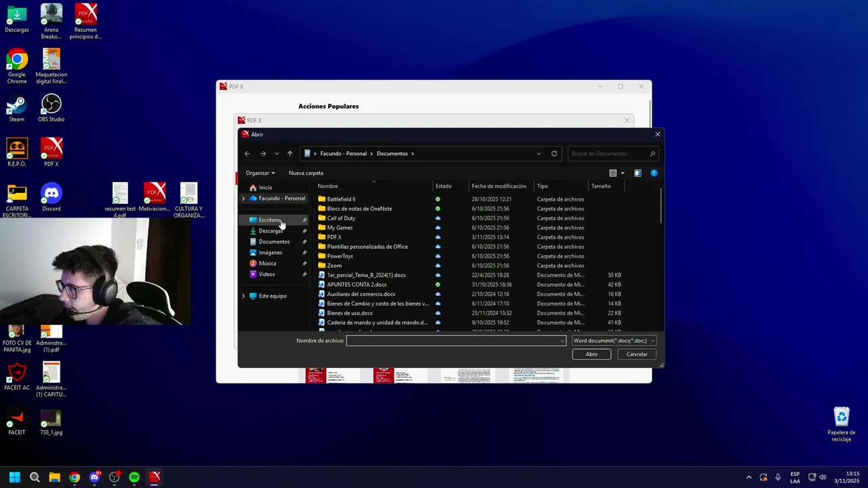Screen dimensions: 868x488
Task: Type area: click the Nombre de archivo field
Action: point(456,341)
